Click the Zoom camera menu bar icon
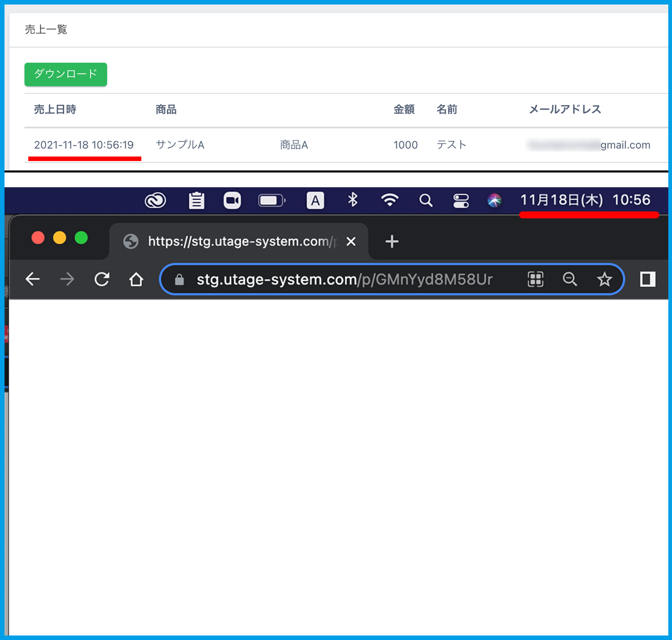 [x=232, y=200]
